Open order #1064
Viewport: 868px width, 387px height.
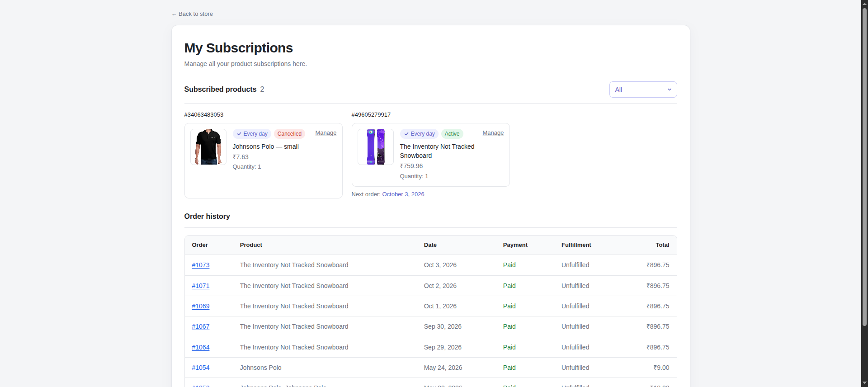pyautogui.click(x=201, y=347)
